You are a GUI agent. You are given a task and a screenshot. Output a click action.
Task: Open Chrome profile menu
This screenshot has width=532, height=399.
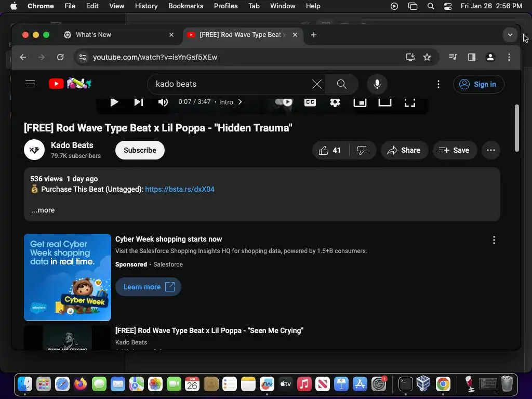(490, 57)
